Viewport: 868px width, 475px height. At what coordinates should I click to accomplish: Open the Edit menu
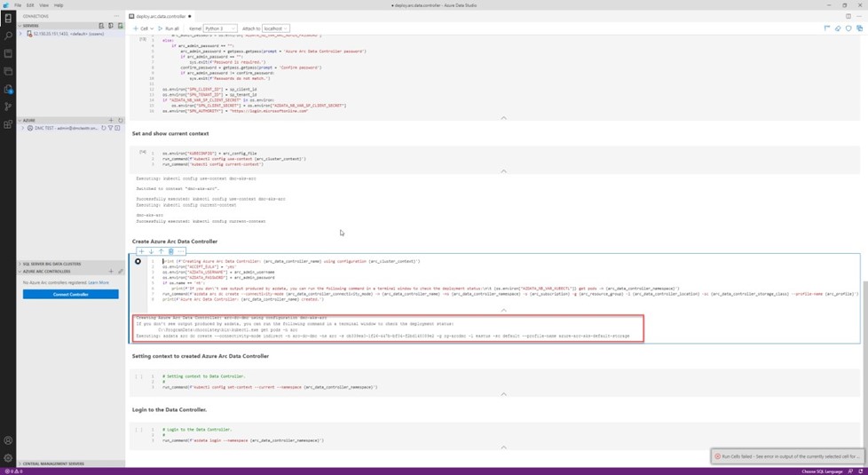(x=30, y=5)
